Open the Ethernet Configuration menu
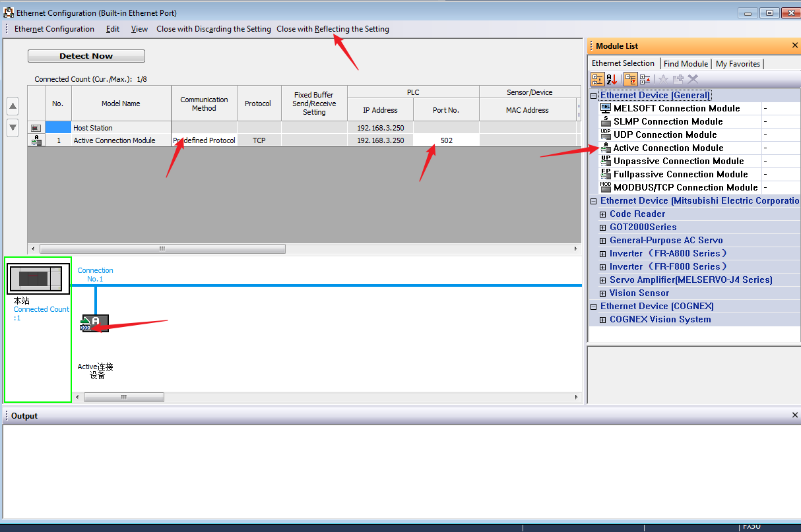The image size is (801, 532). coord(54,29)
